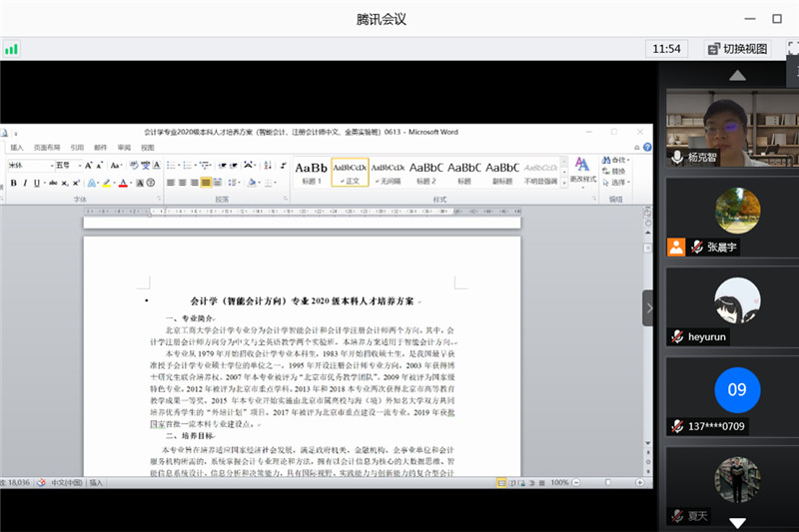Toggle 张晨宇's muted microphone icon

[696, 247]
